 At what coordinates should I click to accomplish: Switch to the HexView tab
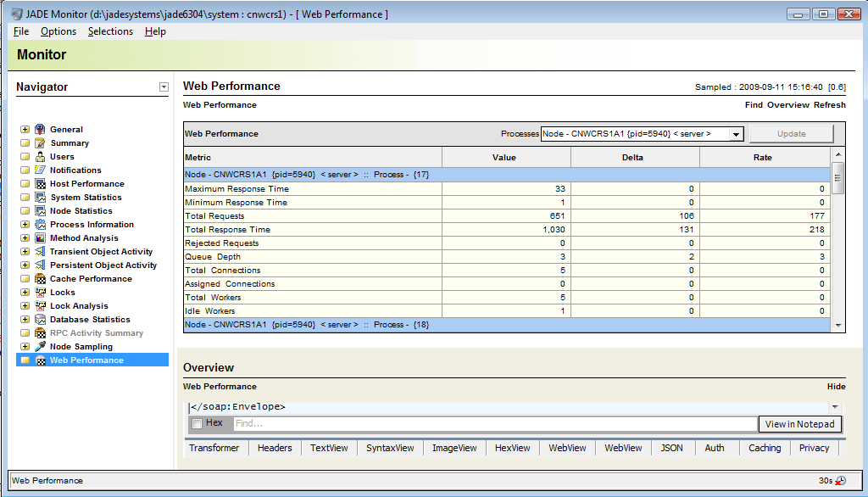pos(512,448)
